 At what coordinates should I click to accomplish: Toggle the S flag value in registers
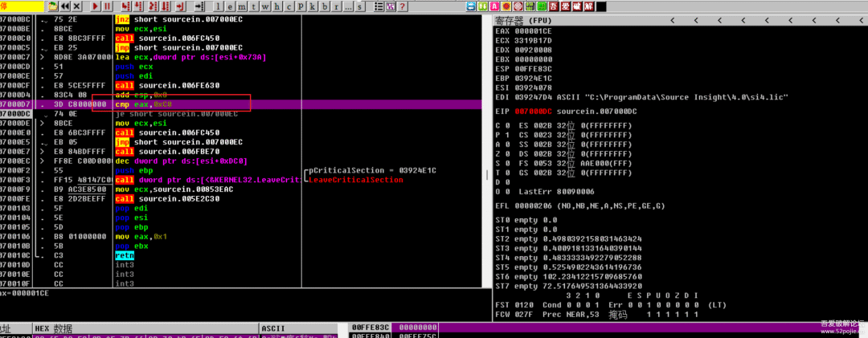(506, 161)
